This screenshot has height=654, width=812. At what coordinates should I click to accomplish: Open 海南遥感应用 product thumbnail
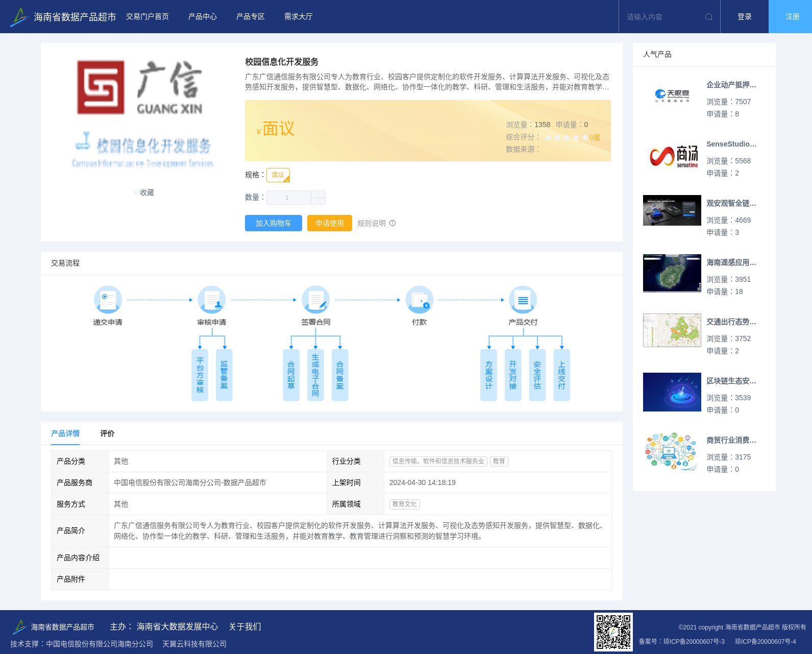[x=672, y=273]
